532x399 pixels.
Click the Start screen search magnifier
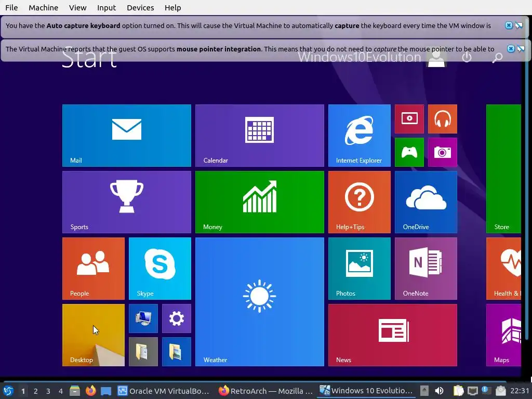497,58
